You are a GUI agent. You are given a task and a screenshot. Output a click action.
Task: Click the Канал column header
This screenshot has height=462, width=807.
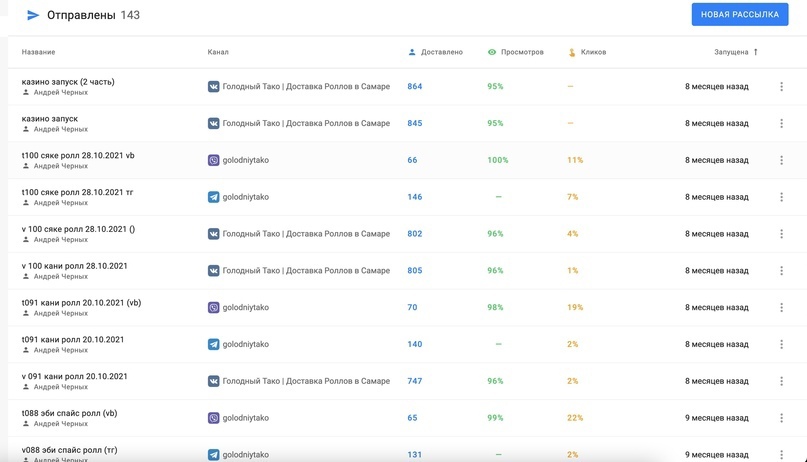tap(218, 52)
